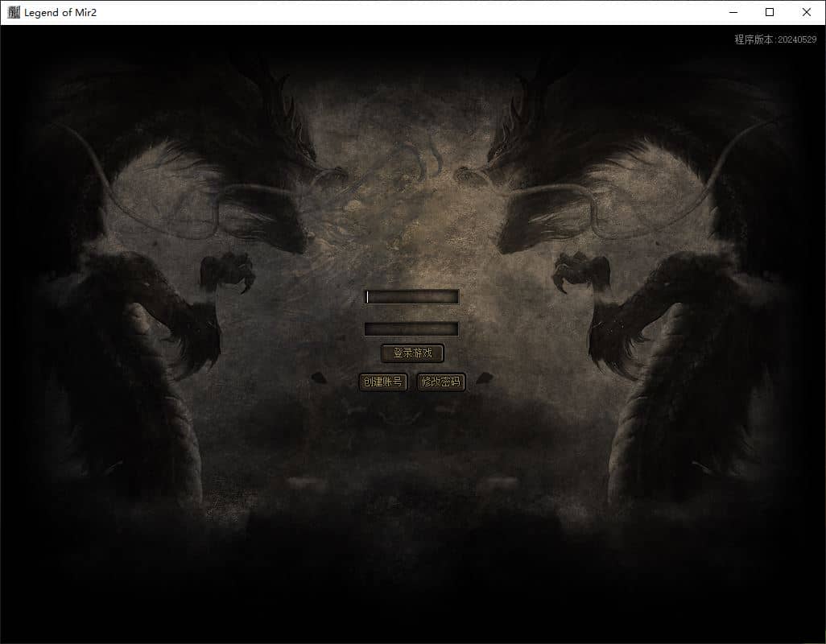Click the 登录游戏 login button

pos(412,353)
